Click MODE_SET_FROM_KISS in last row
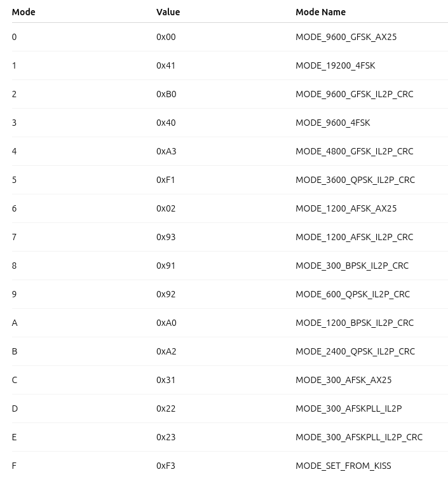The image size is (448, 479). point(343,466)
